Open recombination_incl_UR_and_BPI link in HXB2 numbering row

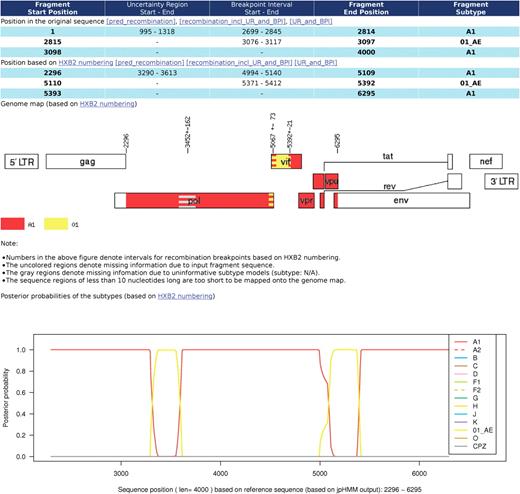[239, 63]
